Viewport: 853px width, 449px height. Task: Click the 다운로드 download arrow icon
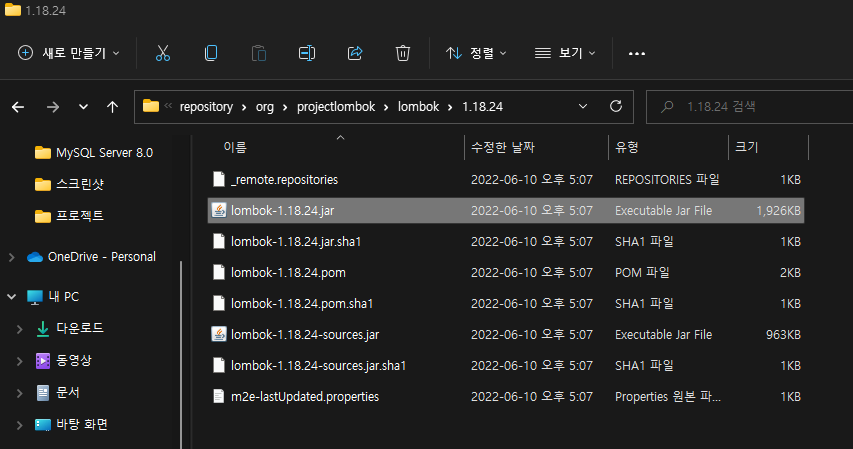(x=42, y=329)
